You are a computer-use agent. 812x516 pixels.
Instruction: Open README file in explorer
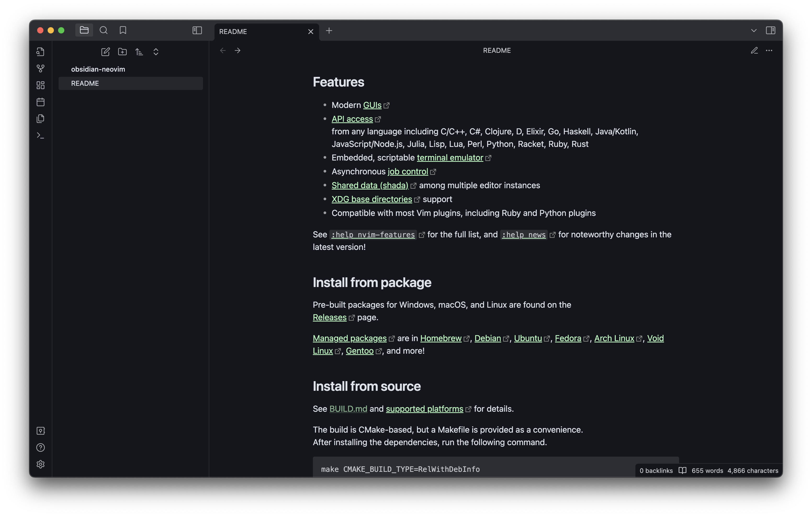(x=131, y=83)
